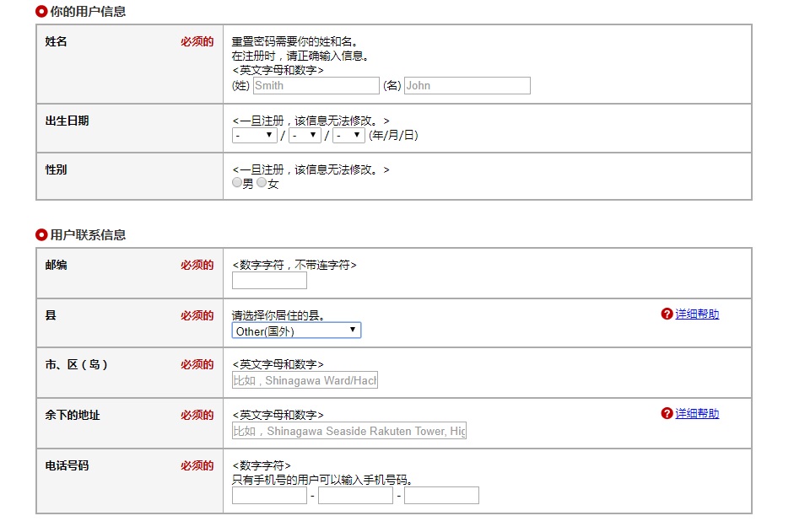Click the red bullet icon beside 你的用户信息
This screenshot has height=532, width=794.
click(41, 12)
